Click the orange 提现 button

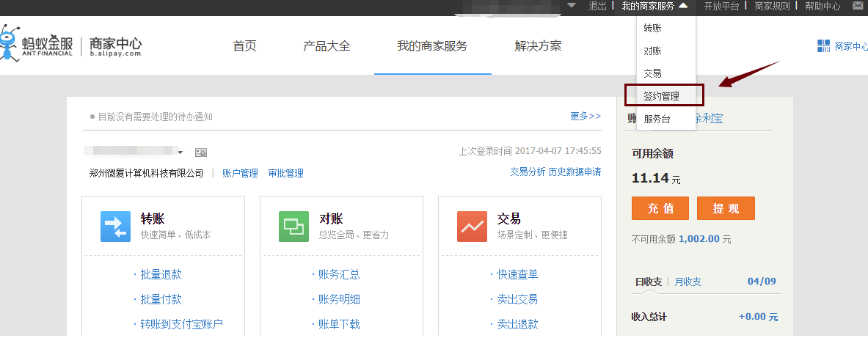726,208
